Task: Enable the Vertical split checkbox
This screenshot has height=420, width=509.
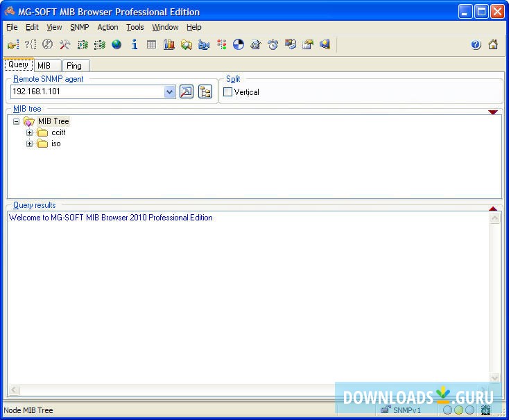Action: click(228, 91)
